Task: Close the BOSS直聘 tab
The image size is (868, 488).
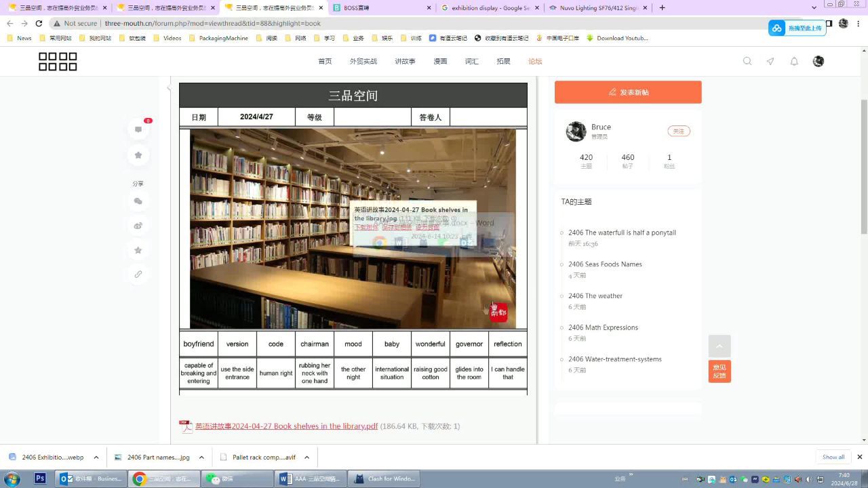Action: point(429,7)
